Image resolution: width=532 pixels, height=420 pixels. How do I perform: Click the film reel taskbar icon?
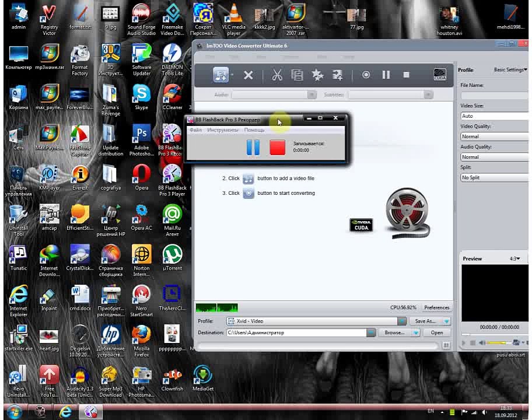tap(40, 412)
